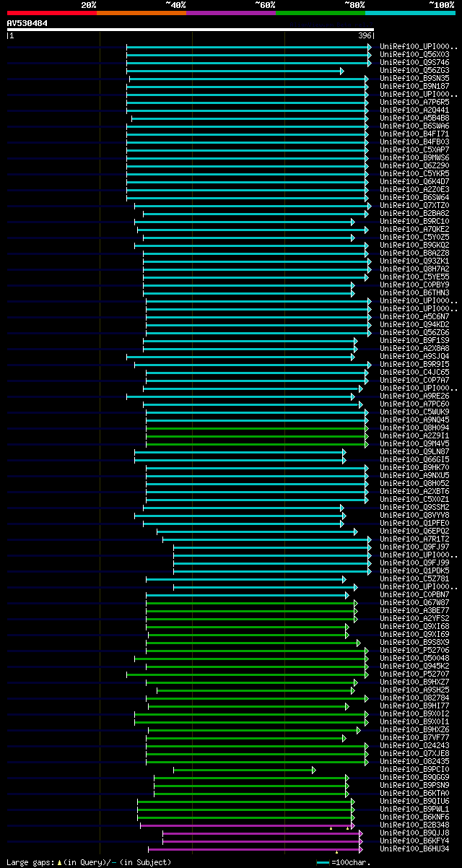Open the UniRef100_Q1PDK5 entry
Viewport: 462px width, 868px height.
[414, 570]
